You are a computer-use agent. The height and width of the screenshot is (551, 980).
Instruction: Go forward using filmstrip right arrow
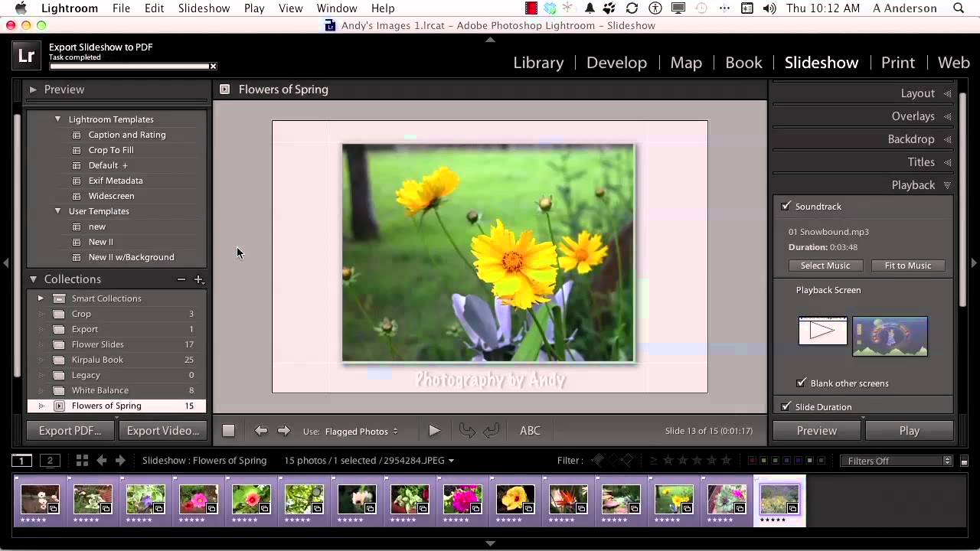click(x=121, y=460)
